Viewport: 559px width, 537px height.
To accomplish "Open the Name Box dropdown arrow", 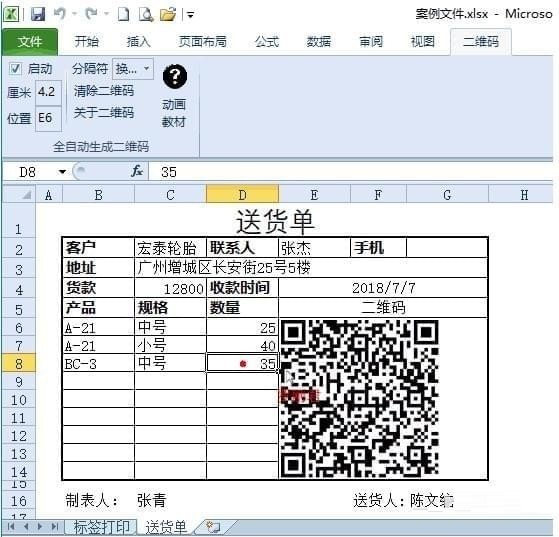I will pyautogui.click(x=62, y=172).
